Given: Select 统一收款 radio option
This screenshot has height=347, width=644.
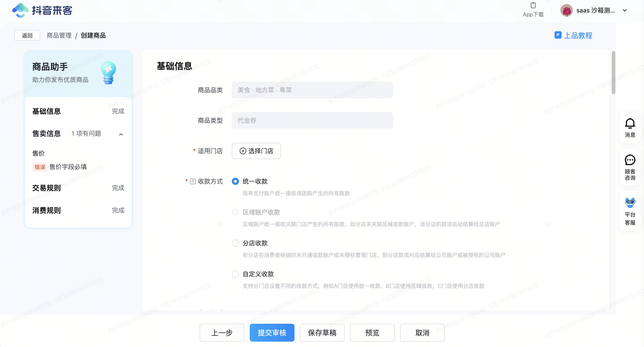Looking at the screenshot, I should (235, 181).
